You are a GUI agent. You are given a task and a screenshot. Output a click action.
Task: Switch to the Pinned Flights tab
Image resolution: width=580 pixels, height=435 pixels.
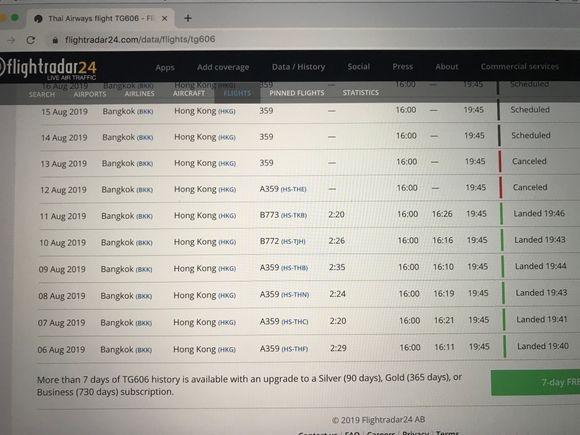tap(297, 93)
